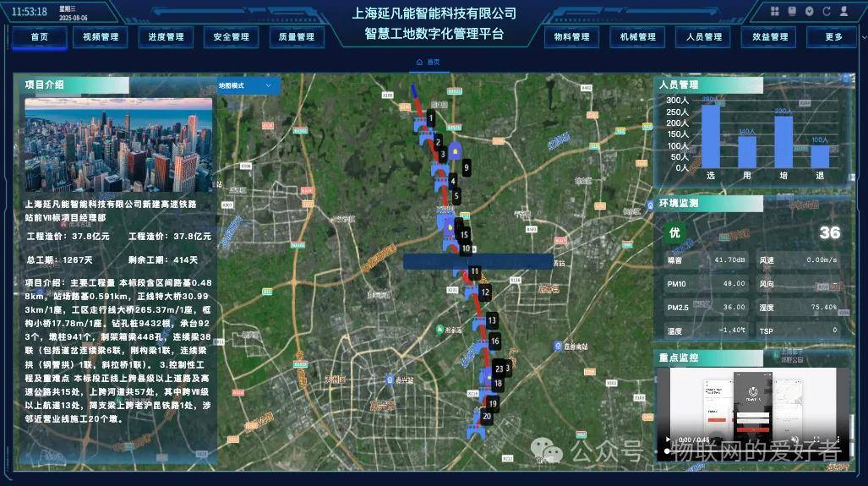Select map marker number 5
Viewport: 868px width, 486px height.
pyautogui.click(x=456, y=195)
